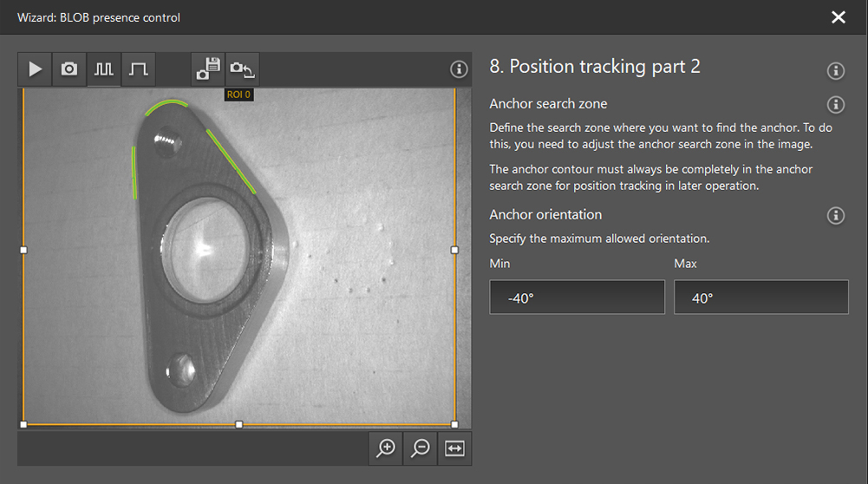The width and height of the screenshot is (868, 484).
Task: Start live image with the play button
Action: coord(36,69)
